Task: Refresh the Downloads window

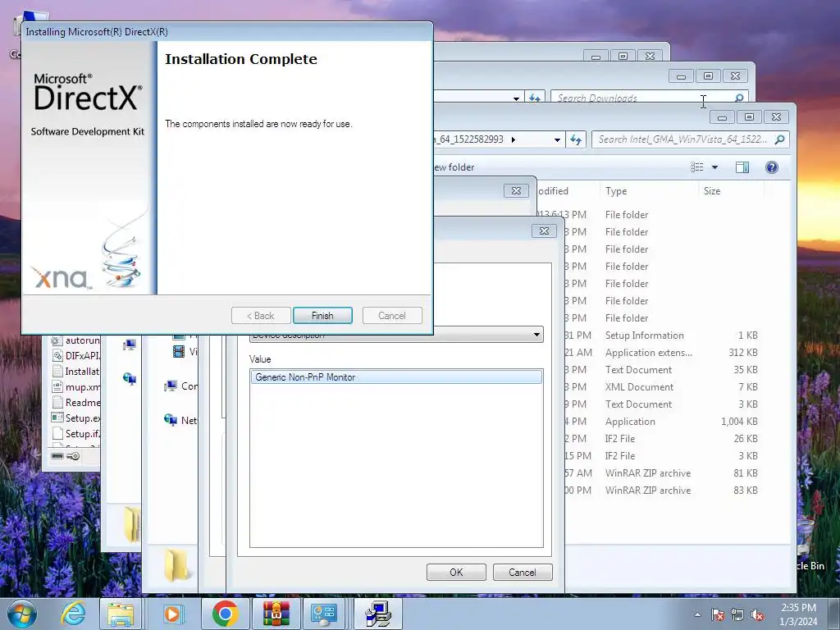Action: pyautogui.click(x=535, y=98)
